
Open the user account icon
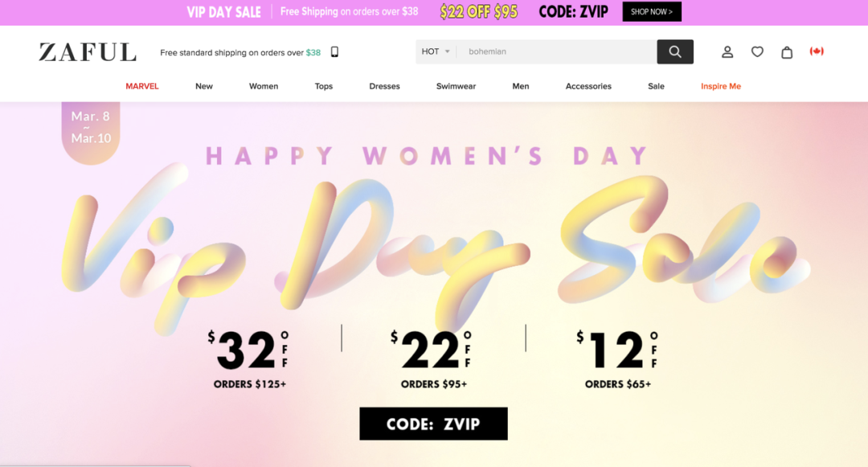coord(727,51)
